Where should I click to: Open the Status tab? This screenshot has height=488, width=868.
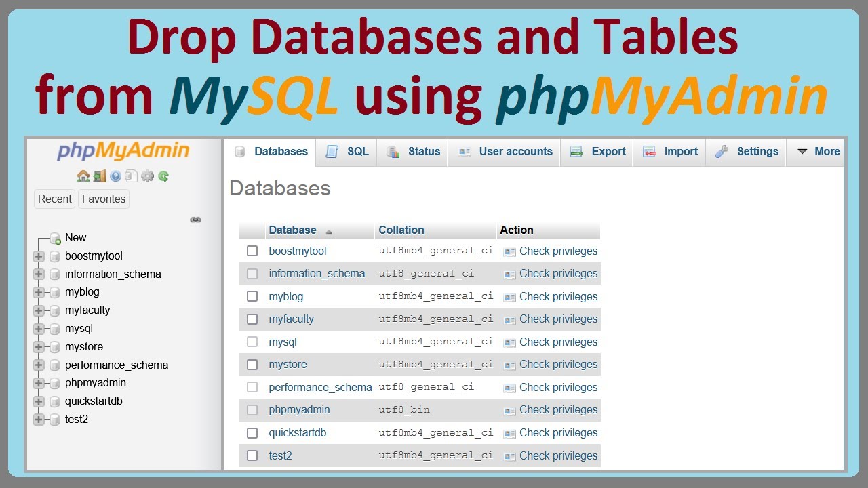pos(413,152)
